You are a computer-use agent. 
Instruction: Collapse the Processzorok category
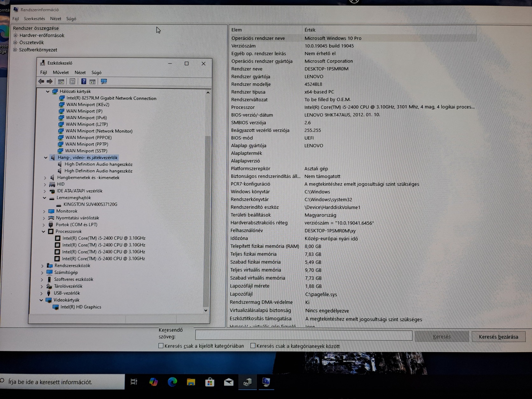(44, 232)
